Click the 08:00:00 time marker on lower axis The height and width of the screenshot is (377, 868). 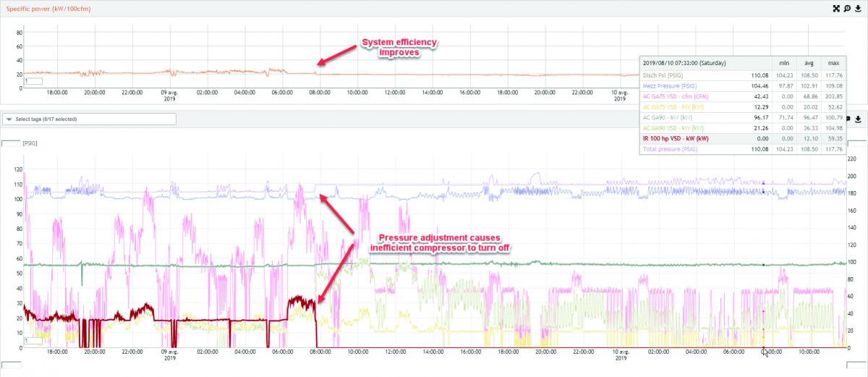[319, 352]
